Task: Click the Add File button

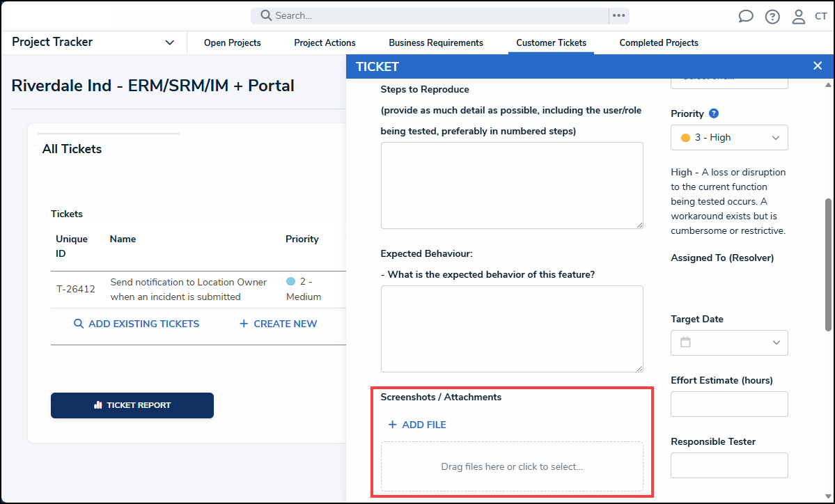Action: pyautogui.click(x=417, y=425)
